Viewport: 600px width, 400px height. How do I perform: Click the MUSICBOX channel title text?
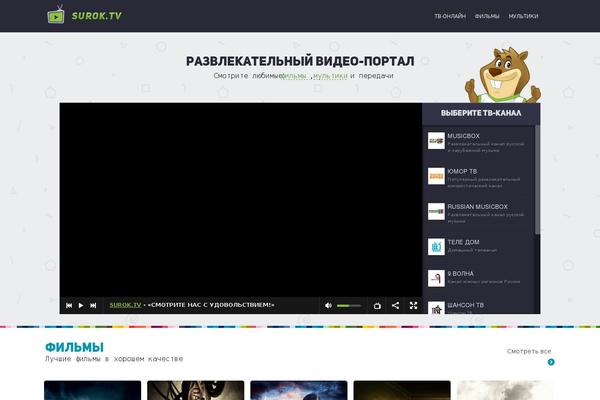click(x=463, y=136)
